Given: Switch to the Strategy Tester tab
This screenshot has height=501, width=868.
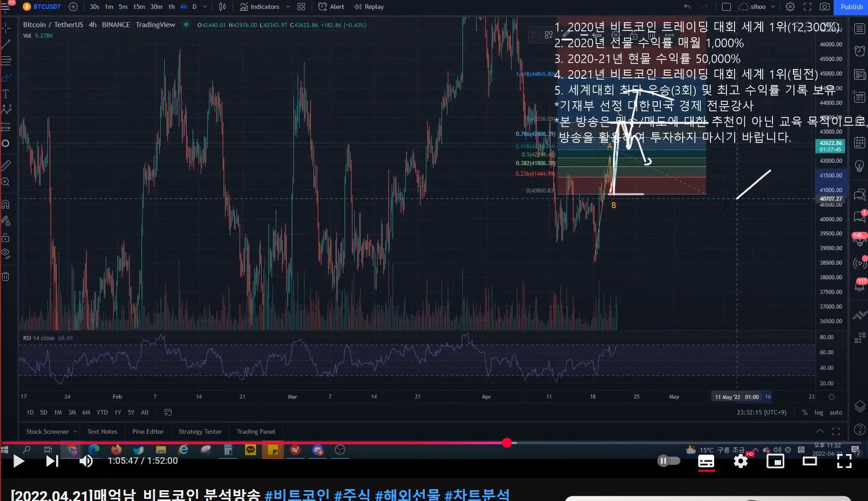Looking at the screenshot, I should point(200,431).
